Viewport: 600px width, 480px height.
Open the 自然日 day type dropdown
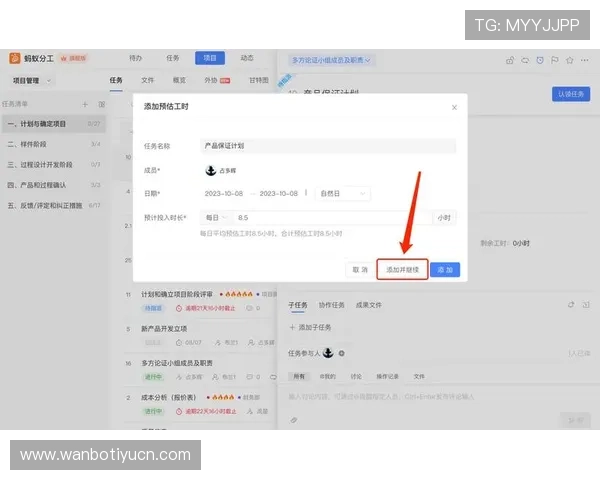point(342,194)
